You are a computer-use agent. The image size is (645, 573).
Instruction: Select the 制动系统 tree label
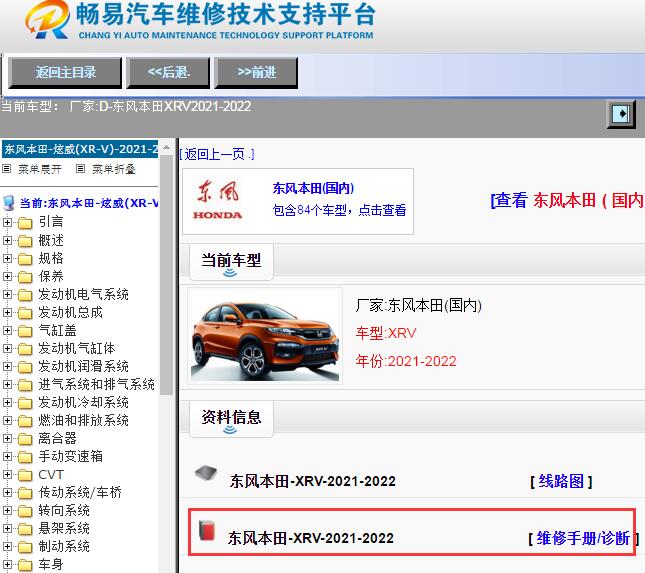[x=64, y=547]
